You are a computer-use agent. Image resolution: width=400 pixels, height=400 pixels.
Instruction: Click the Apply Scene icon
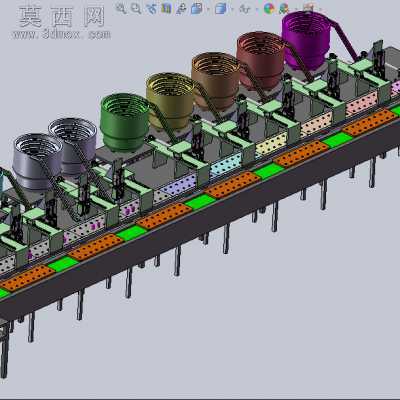point(283,8)
